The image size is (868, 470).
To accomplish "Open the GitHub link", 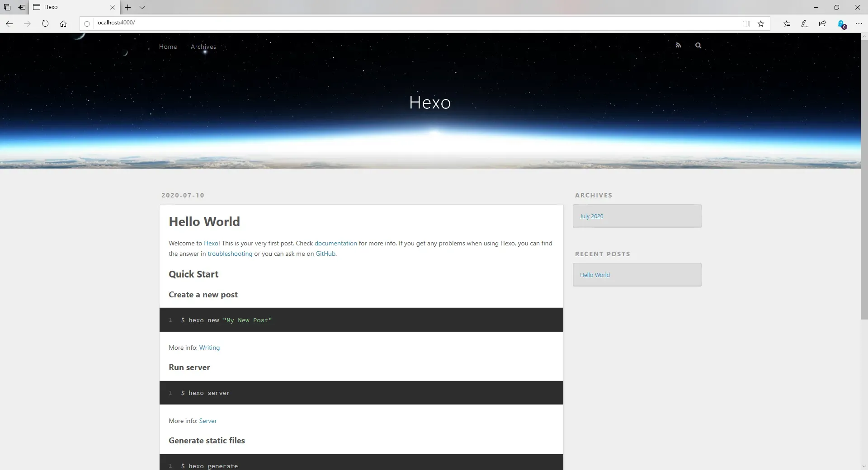I will (325, 254).
